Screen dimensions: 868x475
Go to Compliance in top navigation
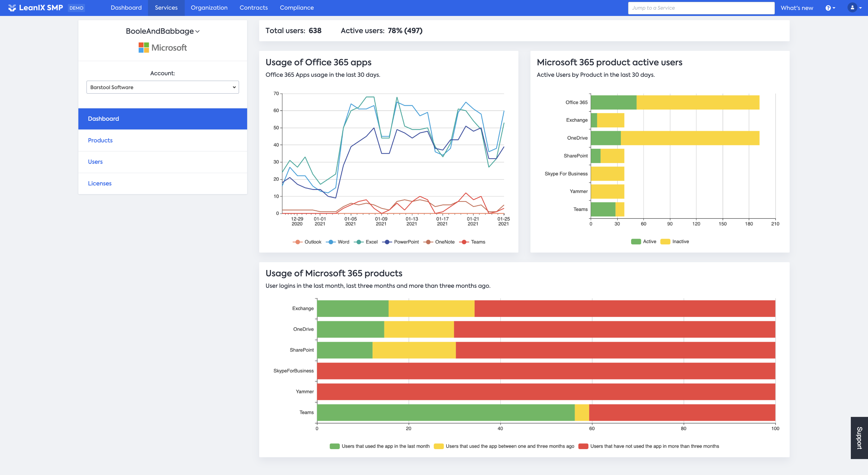tap(297, 8)
